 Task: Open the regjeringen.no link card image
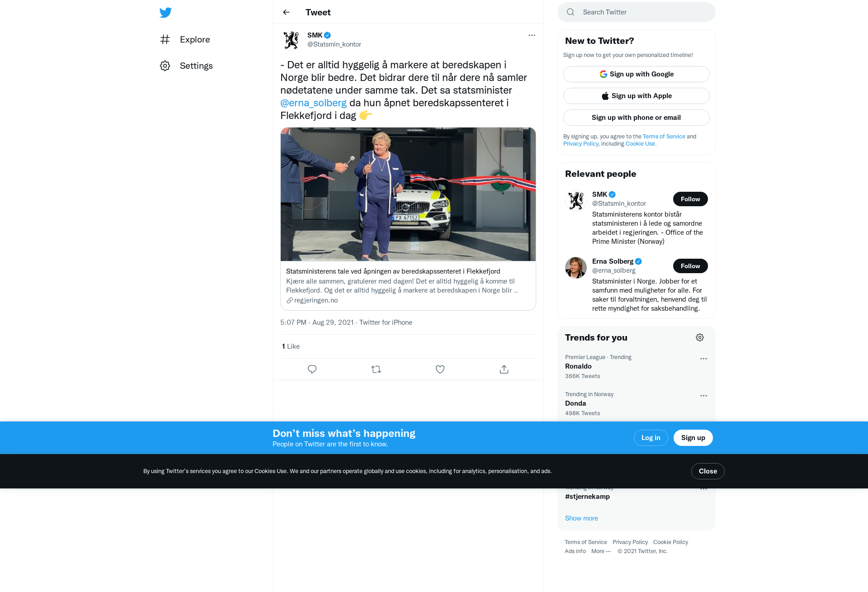point(408,194)
